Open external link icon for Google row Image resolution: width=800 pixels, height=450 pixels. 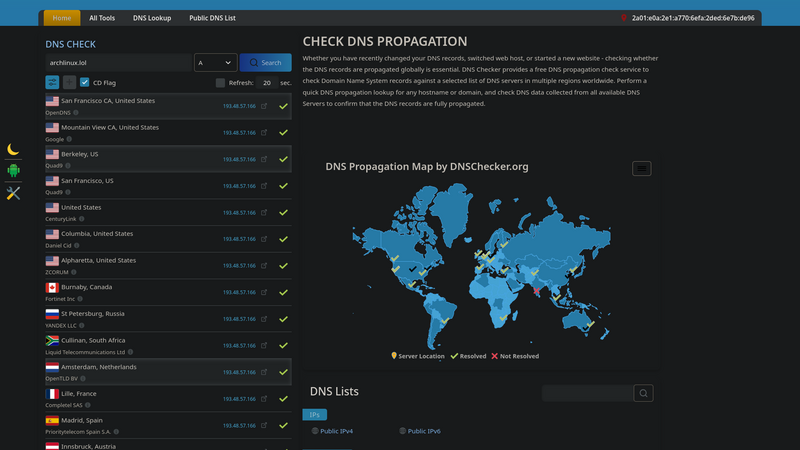point(264,133)
